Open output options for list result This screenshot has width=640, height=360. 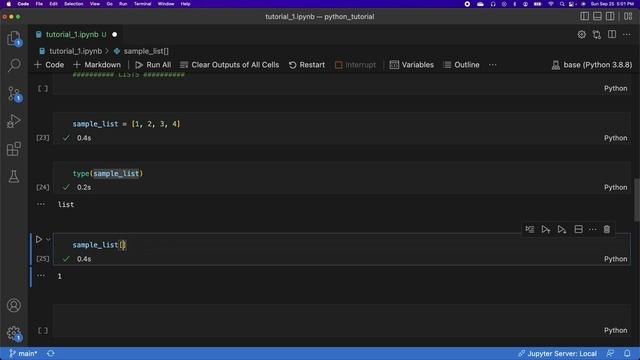(x=41, y=204)
